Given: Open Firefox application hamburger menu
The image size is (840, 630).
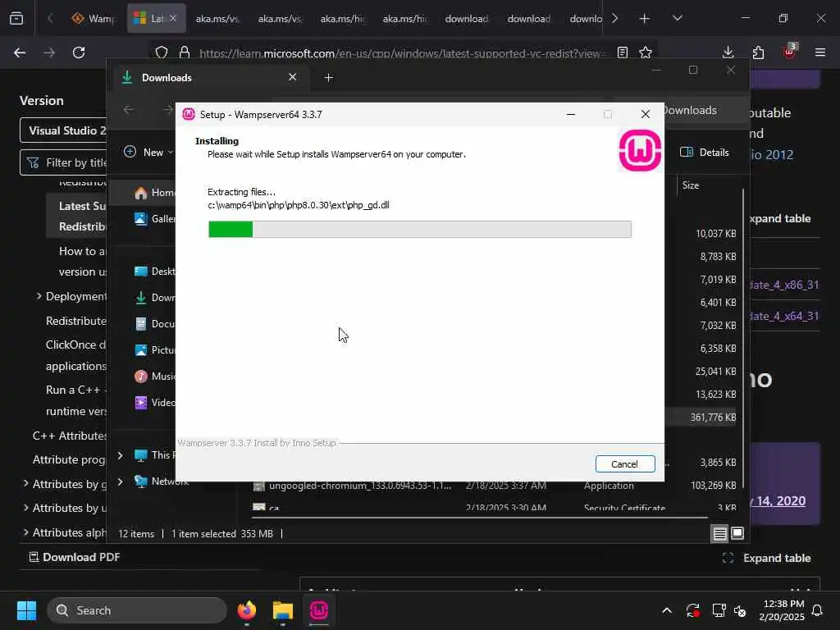Looking at the screenshot, I should pyautogui.click(x=820, y=52).
